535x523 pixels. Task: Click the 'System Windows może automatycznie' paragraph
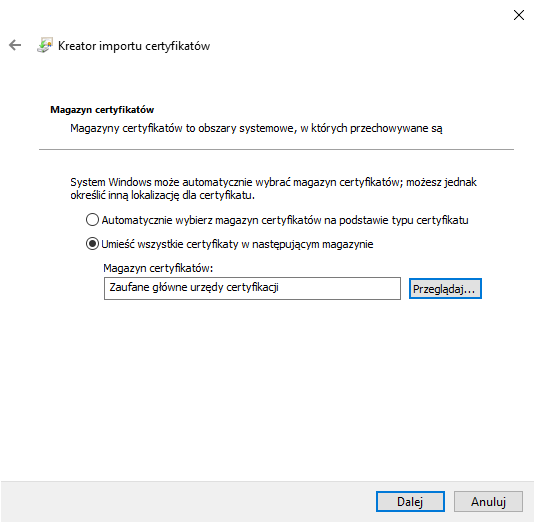[x=273, y=182]
